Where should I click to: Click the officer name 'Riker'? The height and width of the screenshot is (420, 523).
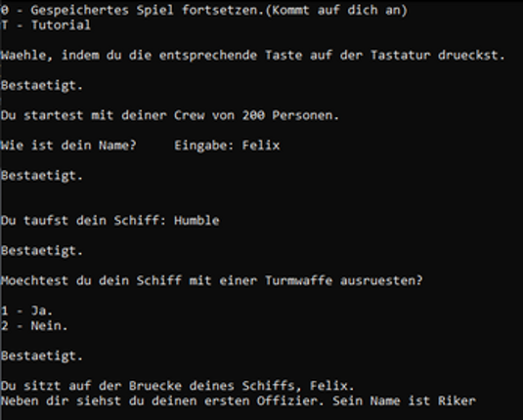pyautogui.click(x=457, y=400)
